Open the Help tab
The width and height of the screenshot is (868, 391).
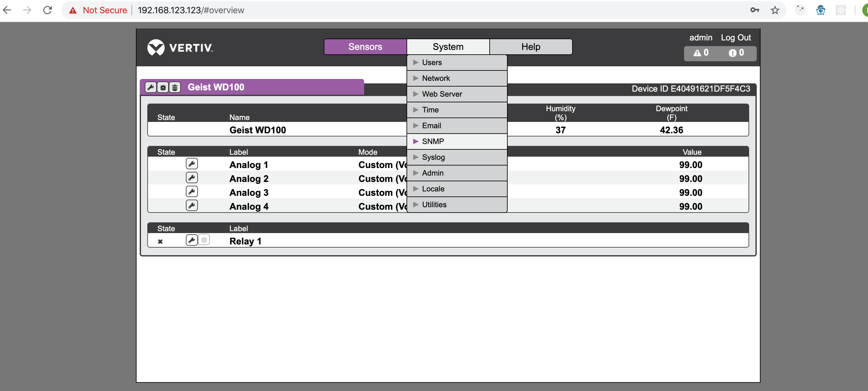pyautogui.click(x=530, y=47)
